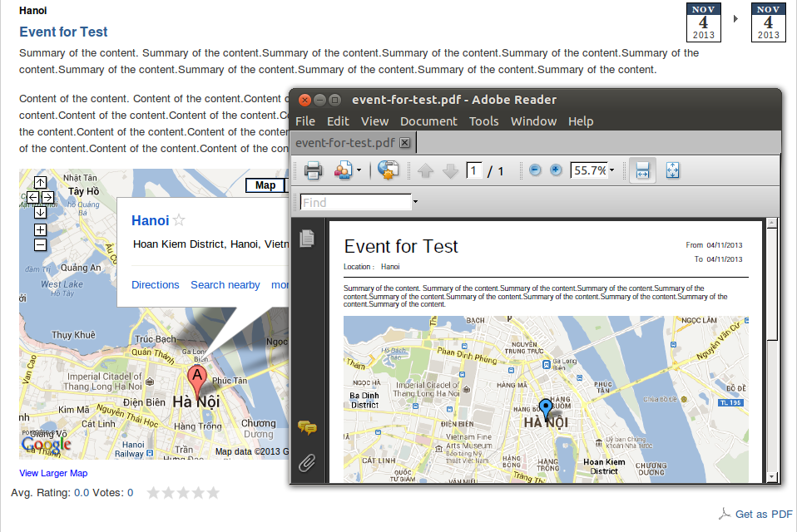Screen dimensions: 797x532
Task: Maximize the Adobe Reader window
Action: 334,100
